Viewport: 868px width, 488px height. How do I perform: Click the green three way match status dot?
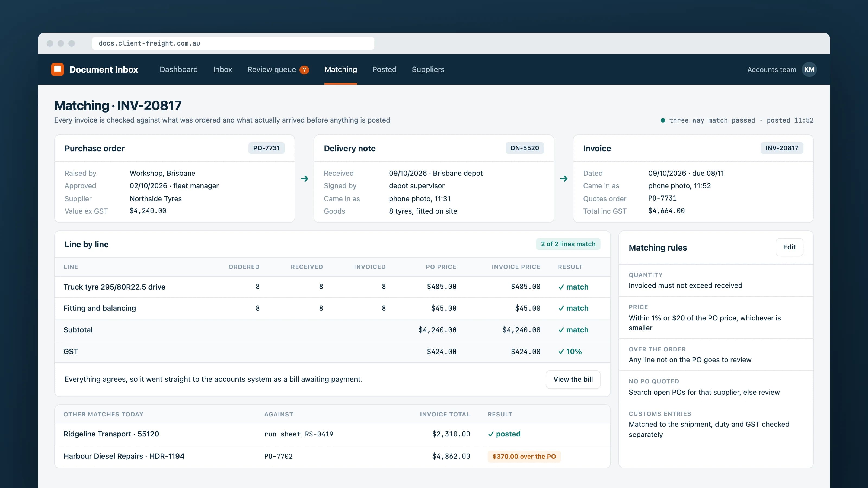click(x=663, y=120)
